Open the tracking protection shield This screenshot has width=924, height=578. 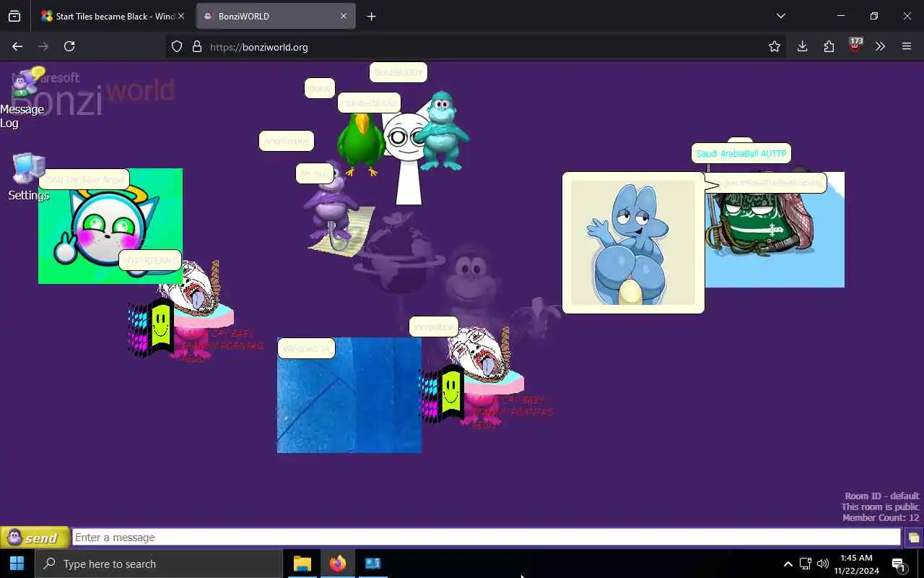coord(177,46)
